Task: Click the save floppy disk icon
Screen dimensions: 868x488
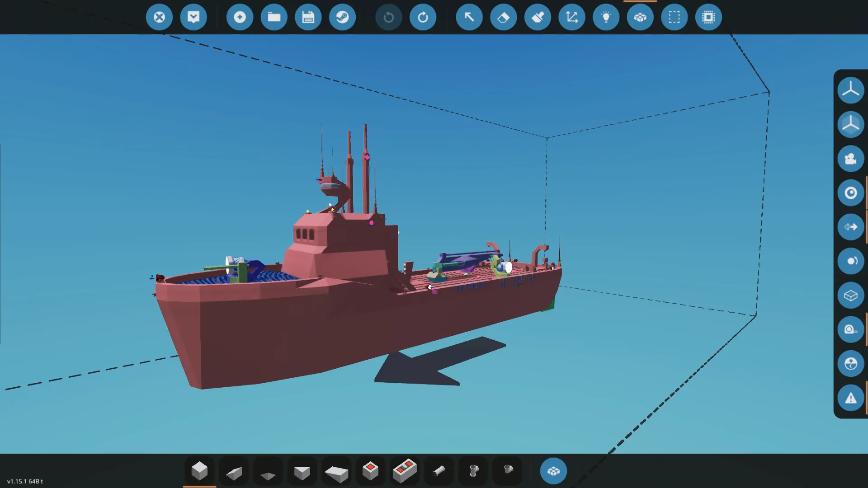Action: click(308, 17)
